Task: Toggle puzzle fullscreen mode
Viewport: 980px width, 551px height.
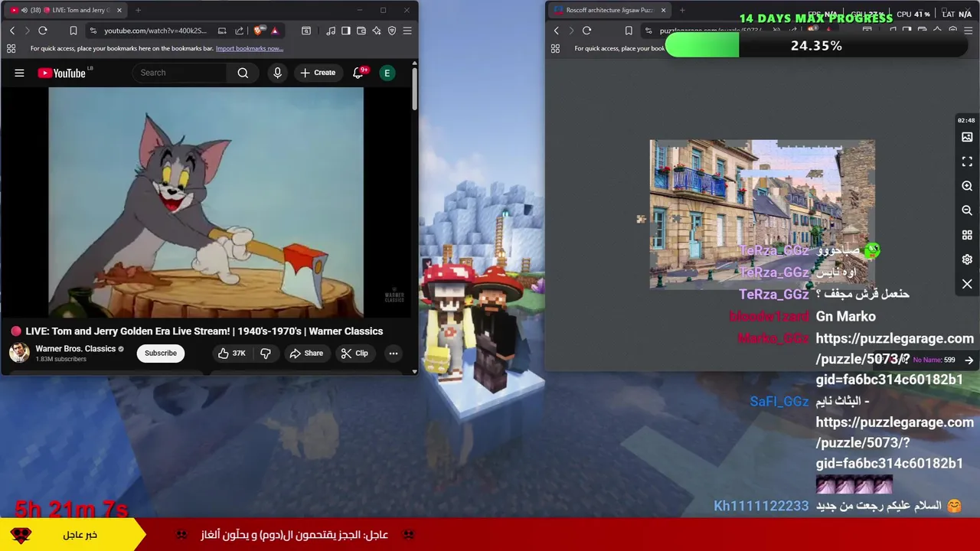Action: [967, 161]
